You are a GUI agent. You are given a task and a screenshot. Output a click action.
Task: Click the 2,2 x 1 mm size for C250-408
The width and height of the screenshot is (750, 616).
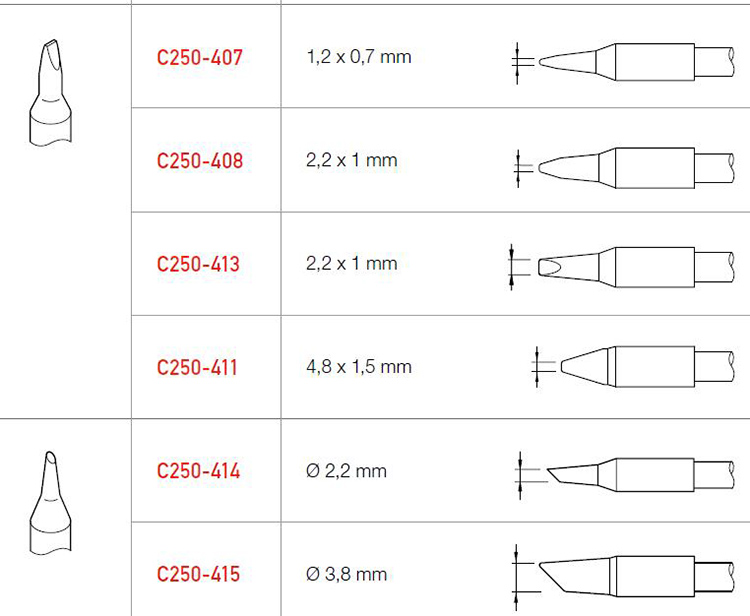tap(352, 161)
